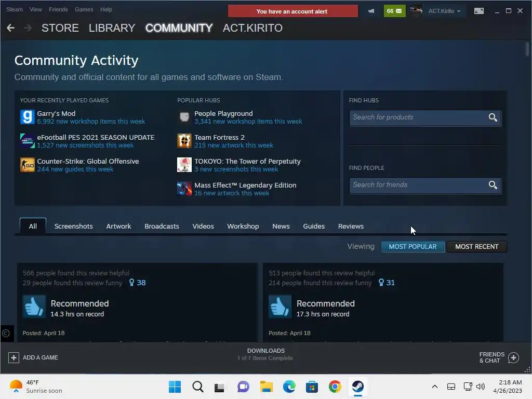Open the View menu
The image size is (532, 399).
click(36, 9)
